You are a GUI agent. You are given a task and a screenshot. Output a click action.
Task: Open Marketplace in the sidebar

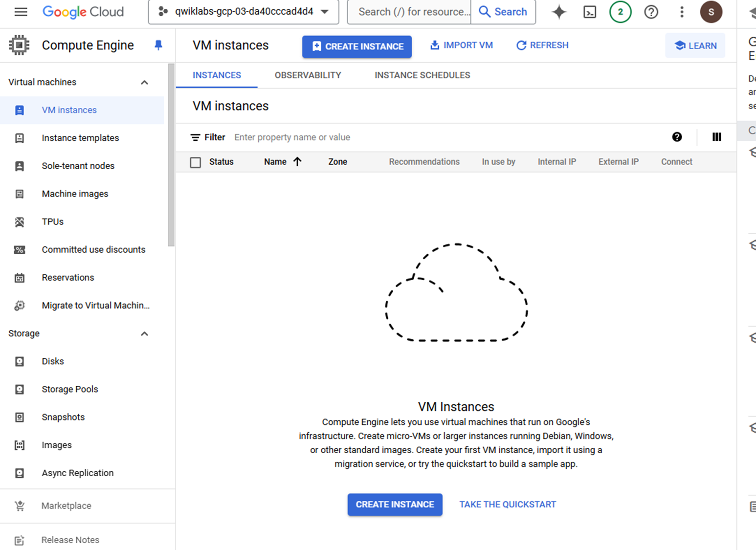click(67, 506)
